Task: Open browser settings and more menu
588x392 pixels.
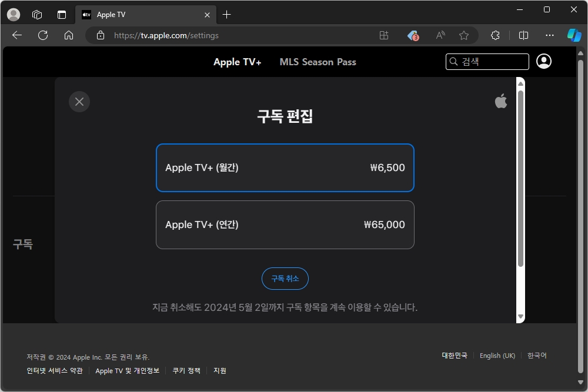Action: pos(550,35)
